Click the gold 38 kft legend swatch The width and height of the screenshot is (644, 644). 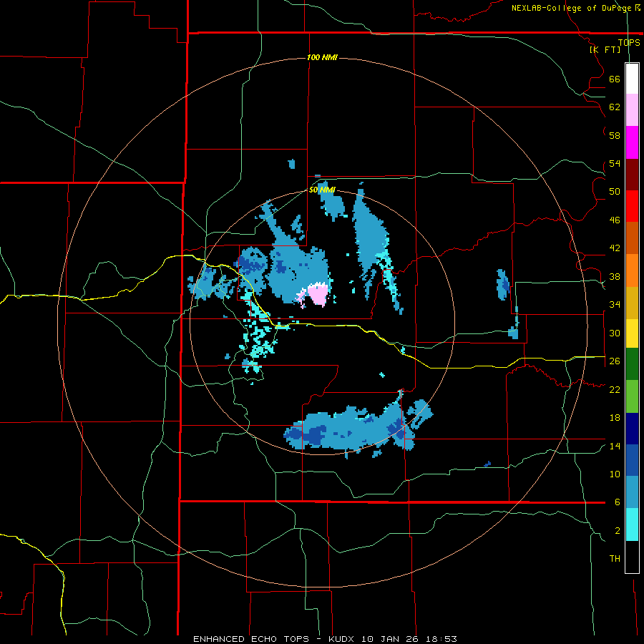(632, 303)
